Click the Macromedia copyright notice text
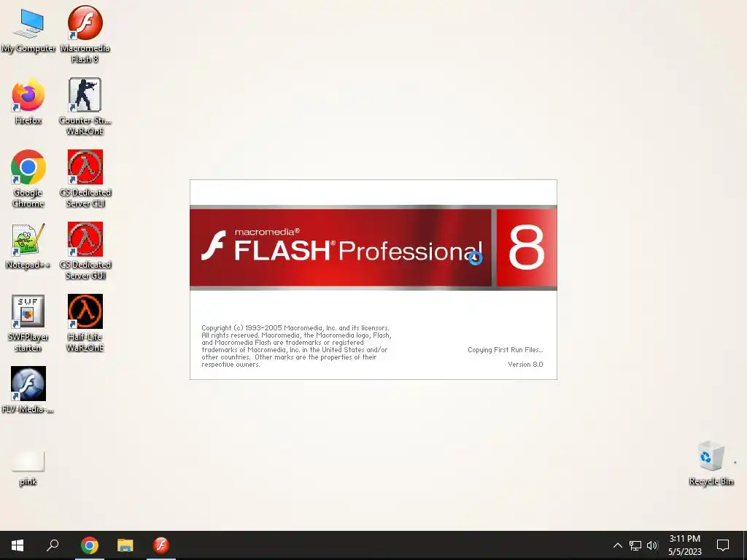Viewport: 747px width, 560px height. tap(296, 346)
